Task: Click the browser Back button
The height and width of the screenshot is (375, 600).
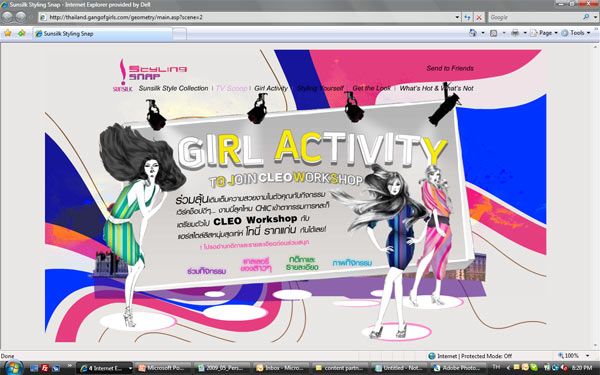Action: (x=7, y=17)
